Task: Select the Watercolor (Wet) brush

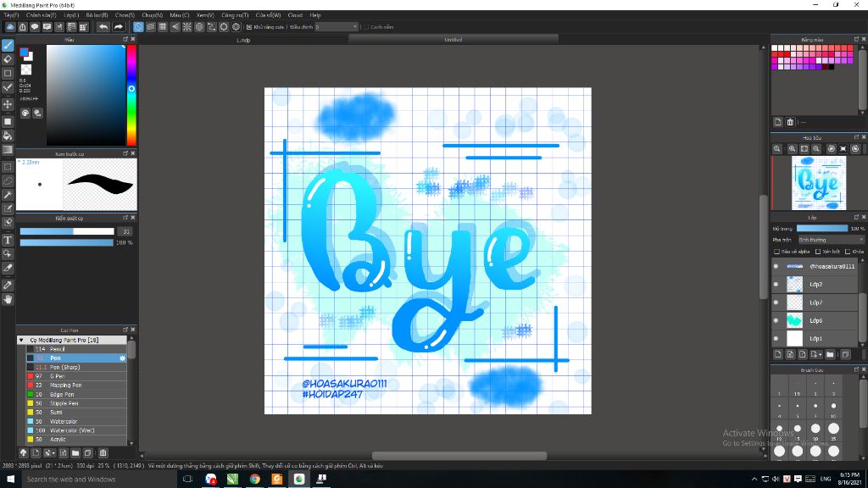Action: [x=76, y=430]
